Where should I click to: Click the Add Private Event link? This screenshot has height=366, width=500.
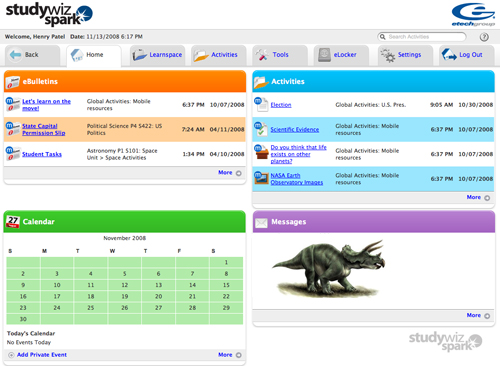point(42,355)
